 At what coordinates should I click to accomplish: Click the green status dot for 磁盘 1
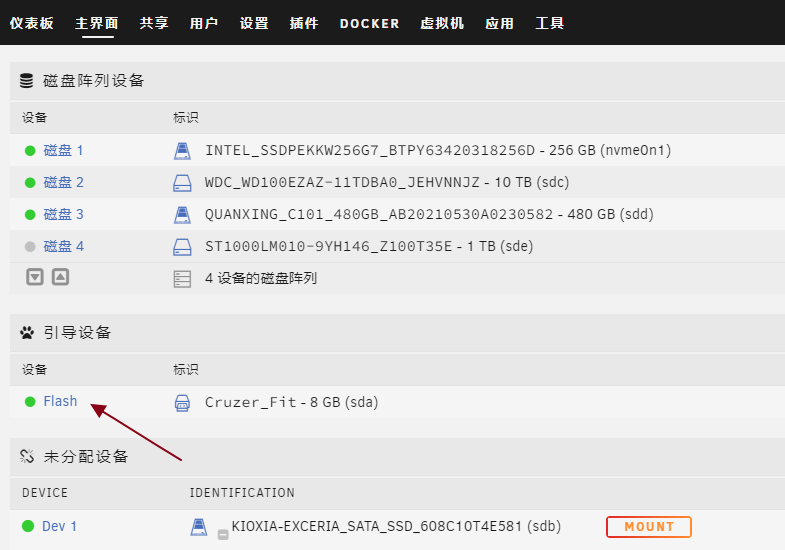[30, 151]
